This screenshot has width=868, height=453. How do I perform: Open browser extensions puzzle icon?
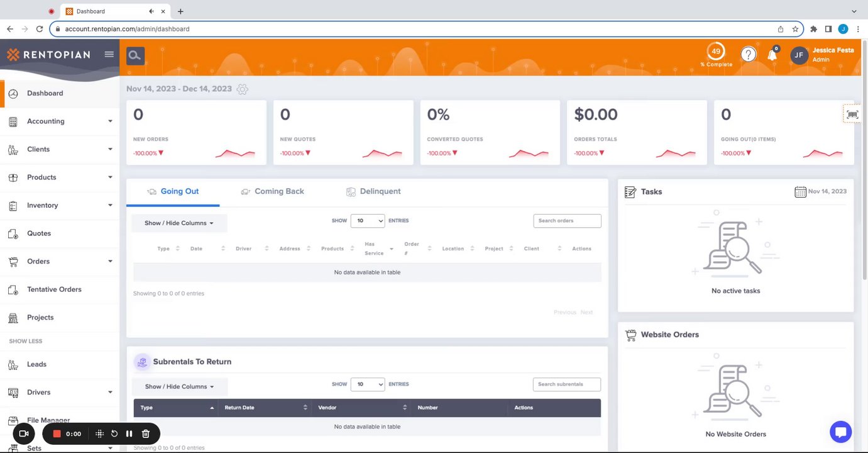pos(814,29)
